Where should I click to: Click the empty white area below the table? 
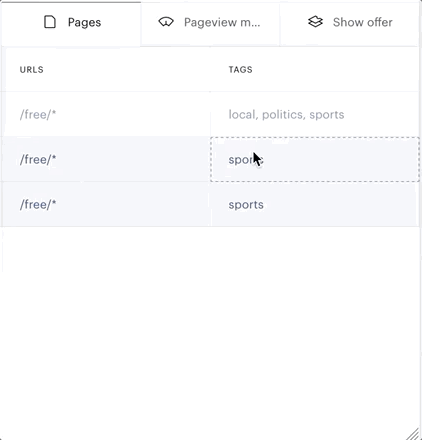(x=211, y=327)
